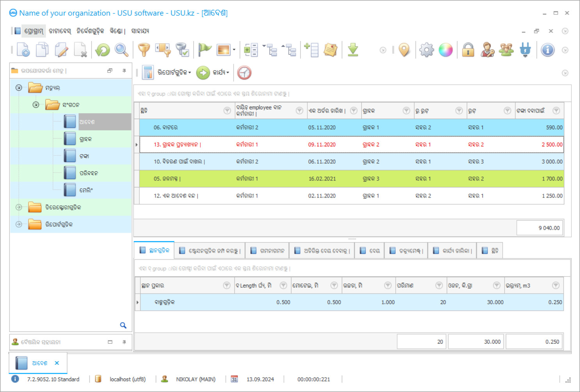
Task: Click the funnel filter icon in toolbar
Action: pos(144,50)
